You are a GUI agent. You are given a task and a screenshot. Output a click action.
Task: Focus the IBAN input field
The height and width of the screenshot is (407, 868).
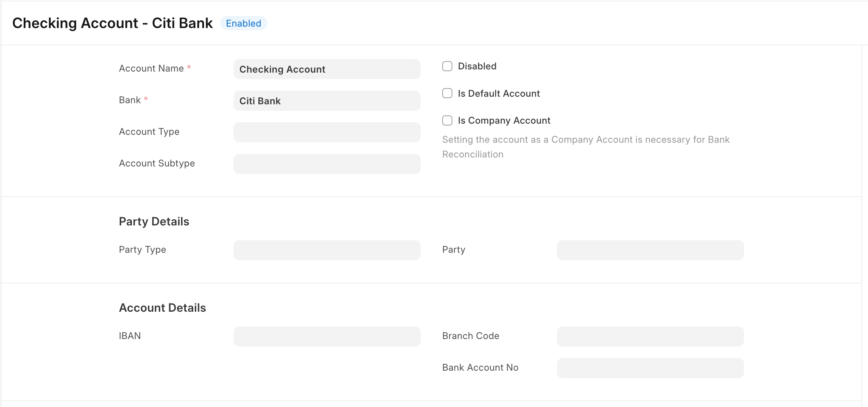(327, 337)
